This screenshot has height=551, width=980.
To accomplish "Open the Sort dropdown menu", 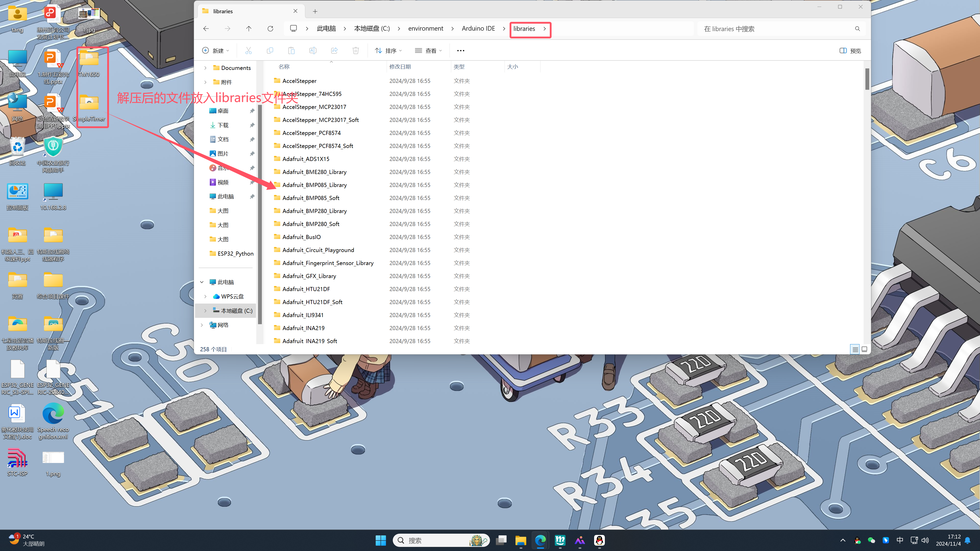I will coord(388,51).
